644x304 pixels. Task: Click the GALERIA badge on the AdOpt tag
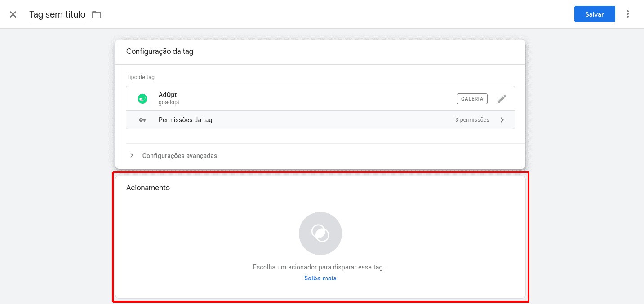click(x=472, y=98)
